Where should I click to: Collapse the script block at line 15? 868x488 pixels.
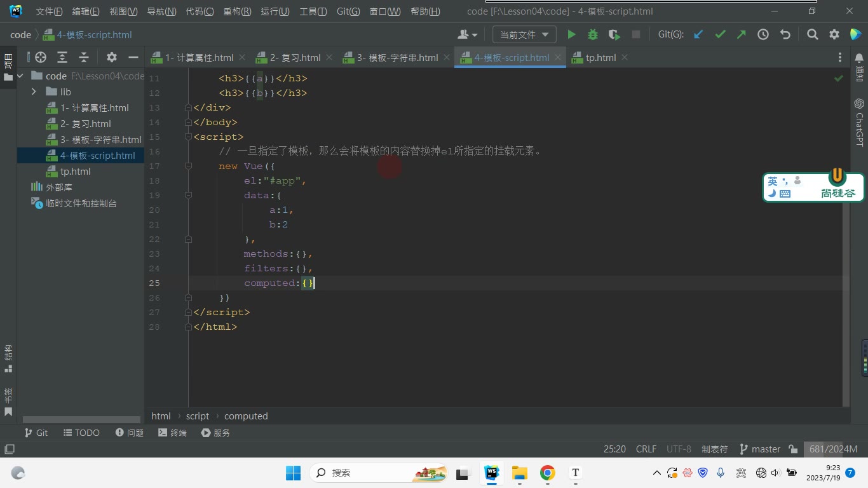coord(188,137)
